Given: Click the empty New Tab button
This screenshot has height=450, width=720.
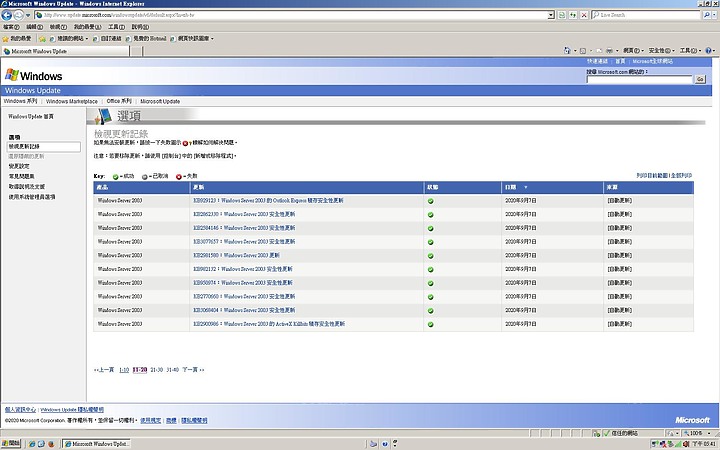Looking at the screenshot, I should pyautogui.click(x=136, y=51).
